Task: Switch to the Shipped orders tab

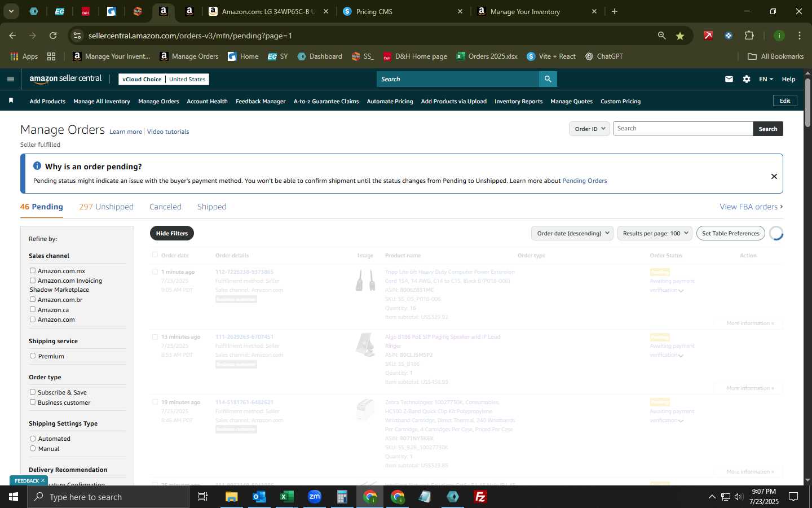Action: click(x=211, y=207)
